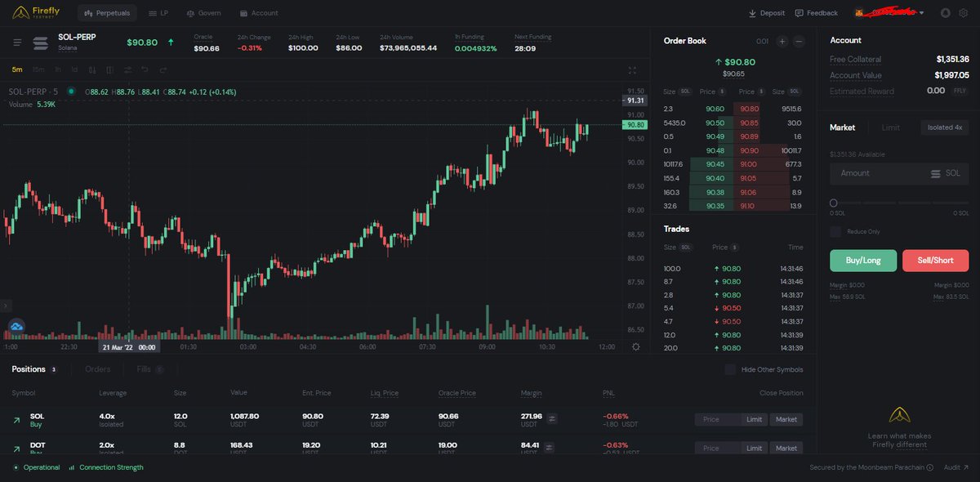Screen dimensions: 980x482
Task: Show the Fills tab
Action: tap(150, 369)
